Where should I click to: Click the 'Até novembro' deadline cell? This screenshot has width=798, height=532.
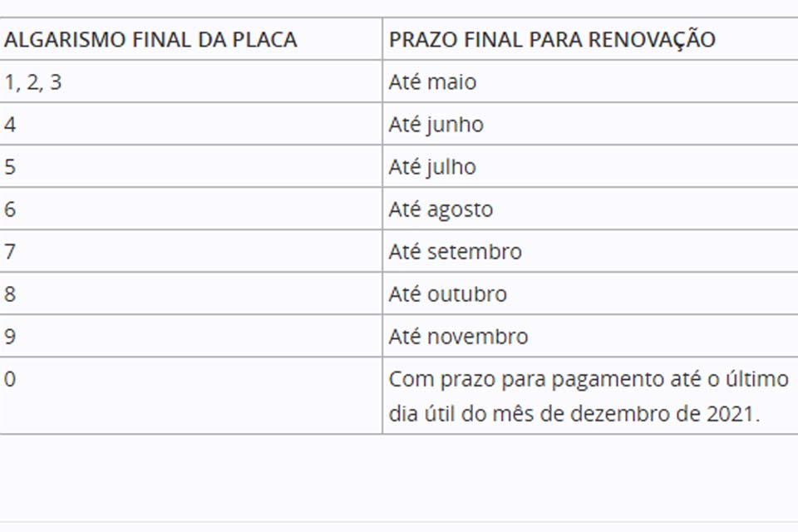point(458,337)
